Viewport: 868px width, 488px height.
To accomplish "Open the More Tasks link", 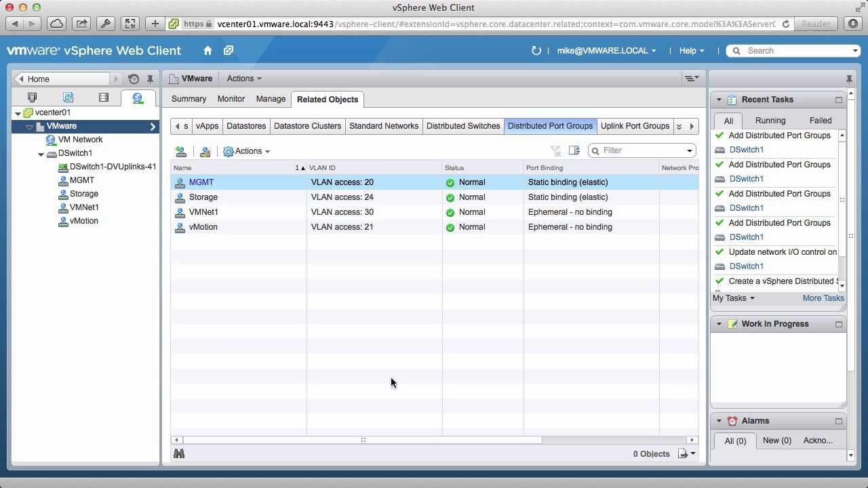I will pyautogui.click(x=823, y=298).
